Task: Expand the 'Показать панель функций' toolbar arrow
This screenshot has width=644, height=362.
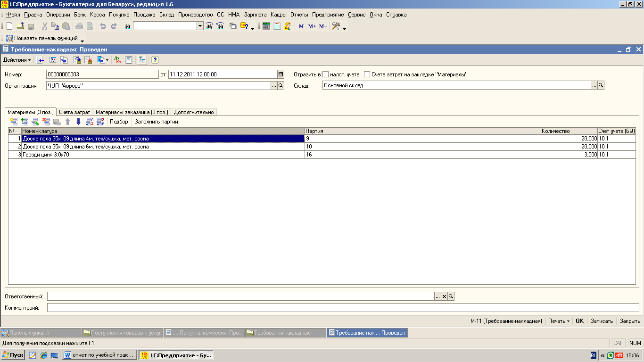Action: [82, 41]
